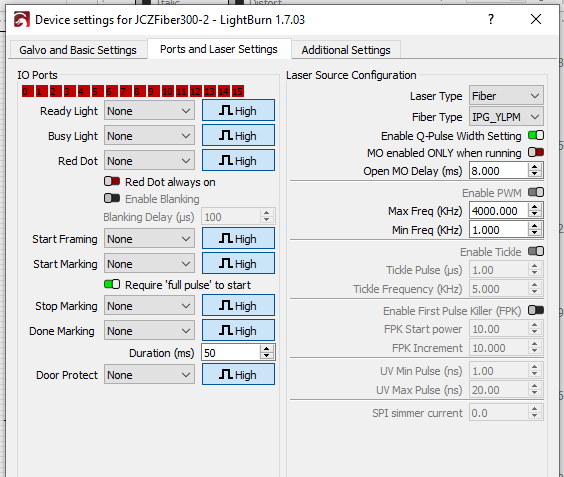Click the Min Freq (KHz) input field
The image size is (564, 477).
(x=499, y=230)
